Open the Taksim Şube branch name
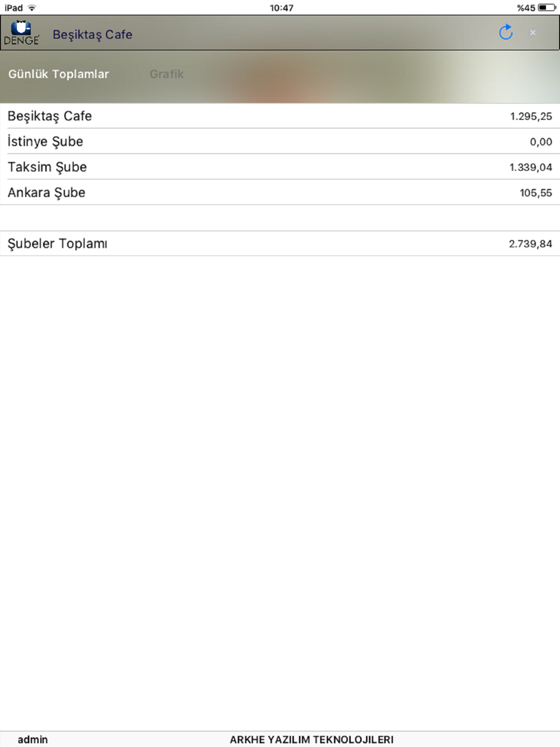The height and width of the screenshot is (747, 560). click(47, 167)
